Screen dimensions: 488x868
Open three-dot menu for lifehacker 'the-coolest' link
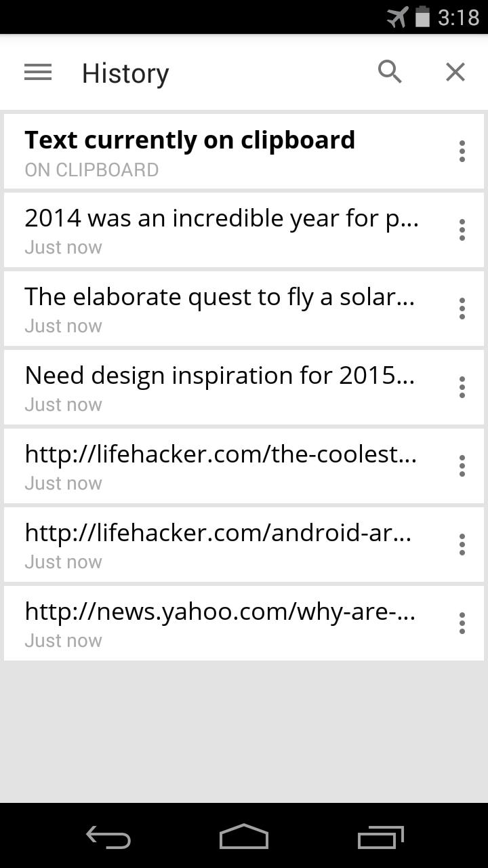(462, 466)
